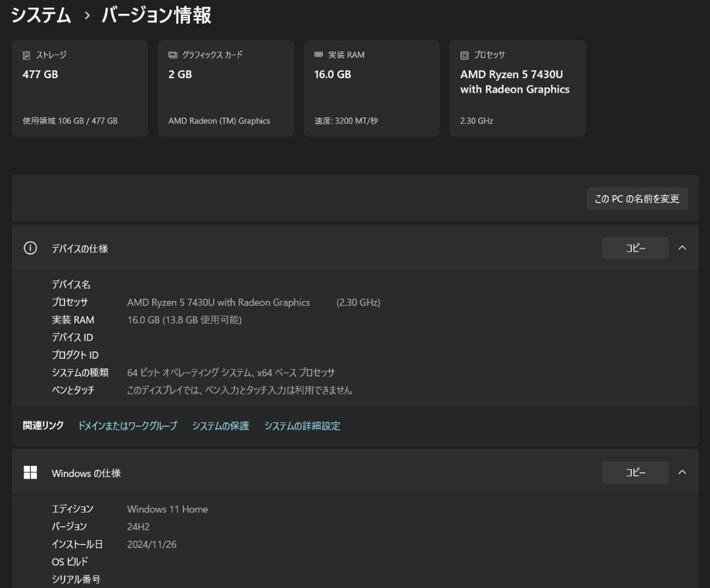This screenshot has height=588, width=710.
Task: Open the システムの詳細設定 link
Action: (x=302, y=426)
